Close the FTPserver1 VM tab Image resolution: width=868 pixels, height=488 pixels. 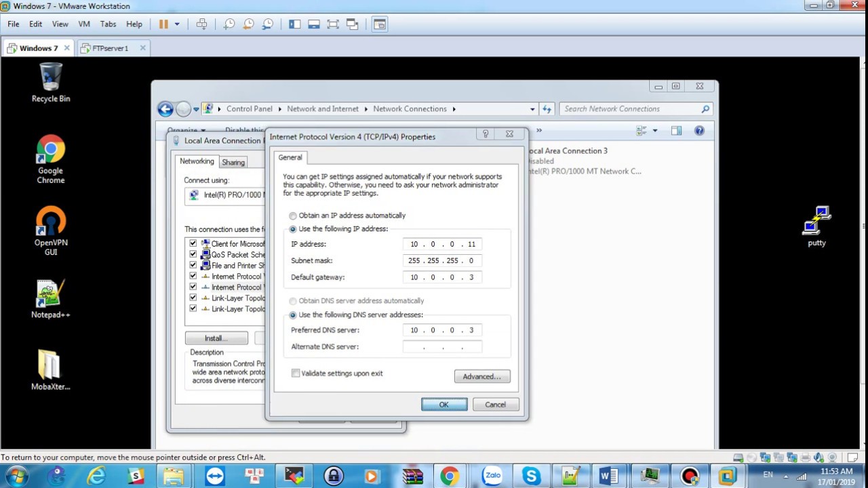pyautogui.click(x=142, y=48)
